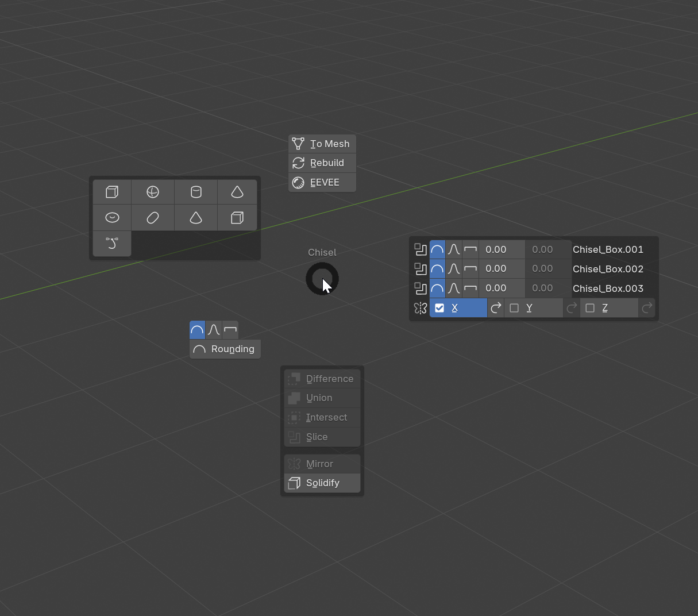Click the flip arrow next to X mirror

(496, 308)
